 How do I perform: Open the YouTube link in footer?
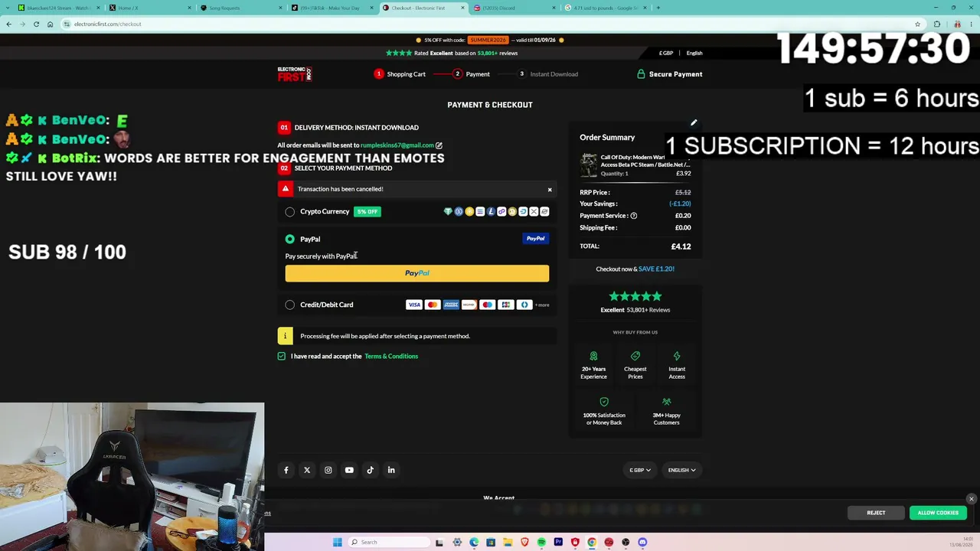349,470
